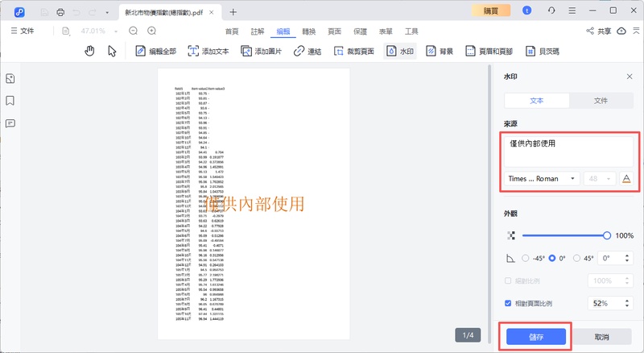Close the 新北市物價指數 PDF tab
Screen dimensions: 644x353
(x=211, y=12)
